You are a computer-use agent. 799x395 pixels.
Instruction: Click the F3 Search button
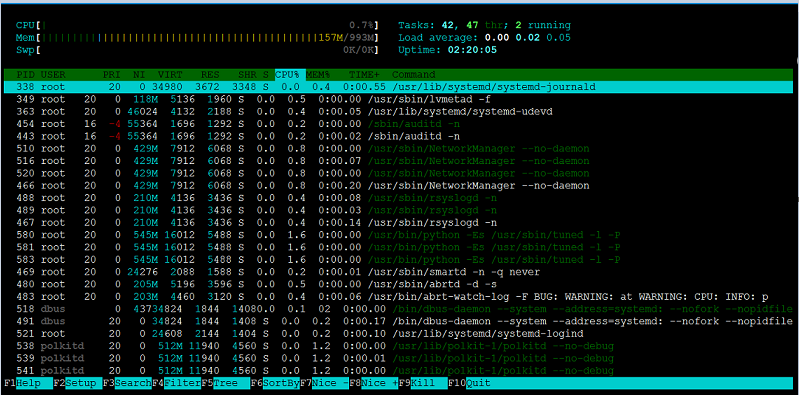tap(127, 383)
